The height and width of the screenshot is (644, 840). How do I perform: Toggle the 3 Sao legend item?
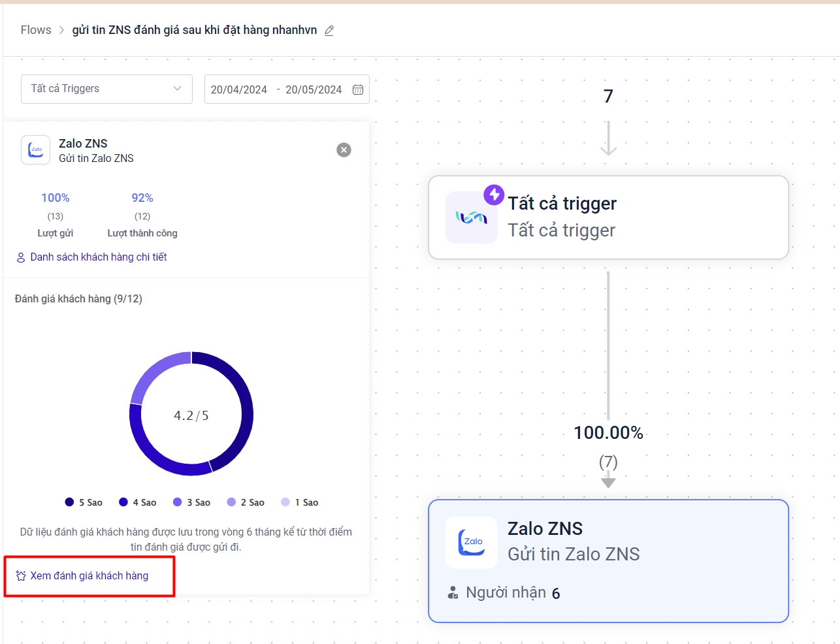191,502
